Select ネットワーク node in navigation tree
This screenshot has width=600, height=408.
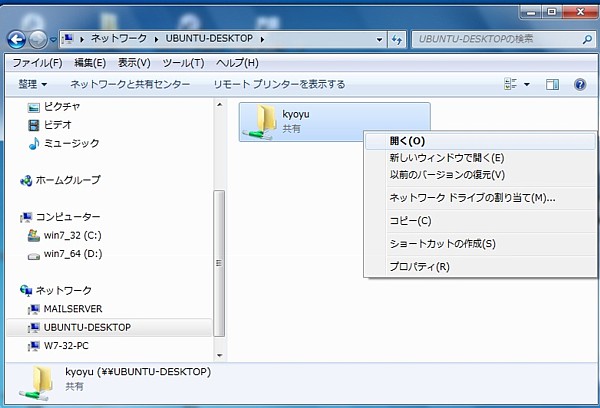coord(64,290)
